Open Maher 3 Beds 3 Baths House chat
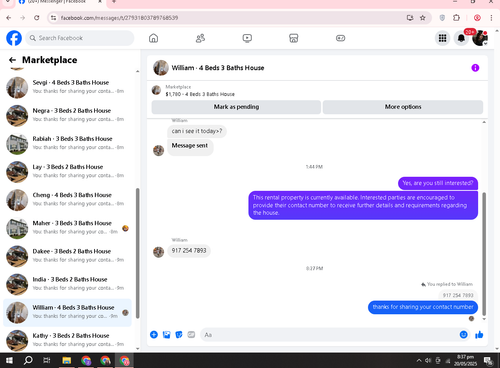Viewport: 500px width, 368px height. point(67,228)
